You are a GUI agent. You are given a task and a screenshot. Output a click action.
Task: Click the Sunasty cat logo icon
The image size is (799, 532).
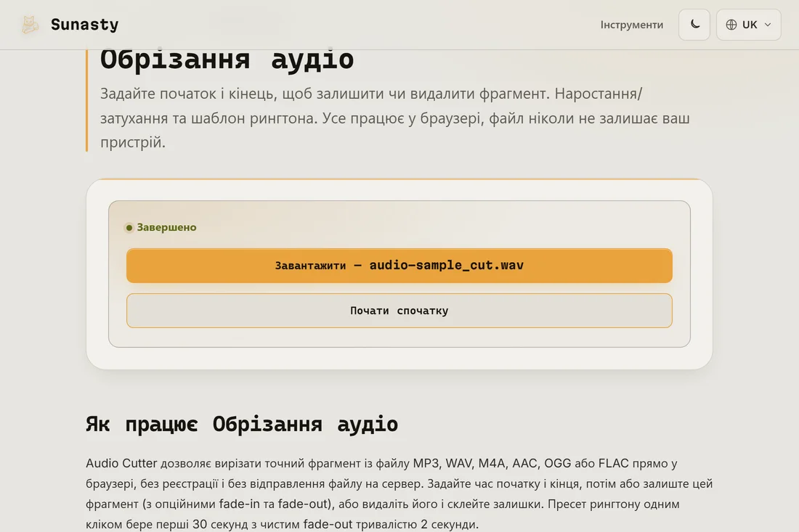(30, 25)
